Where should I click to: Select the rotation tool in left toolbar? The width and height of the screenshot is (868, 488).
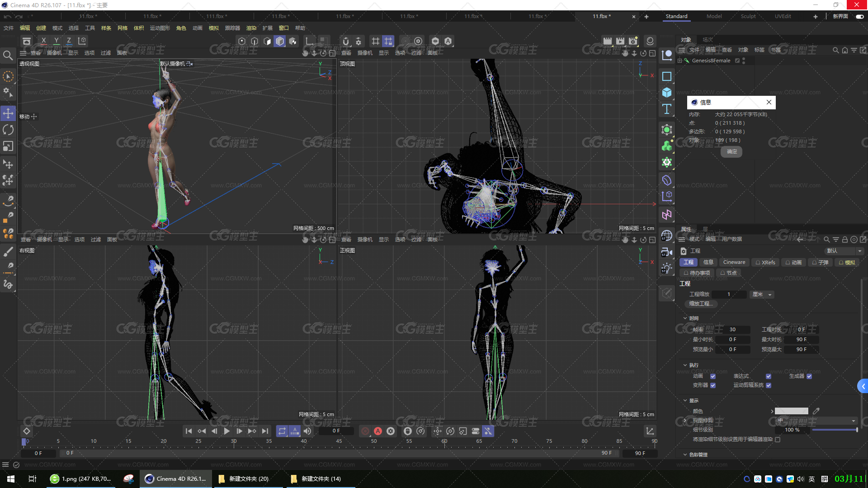(8, 129)
